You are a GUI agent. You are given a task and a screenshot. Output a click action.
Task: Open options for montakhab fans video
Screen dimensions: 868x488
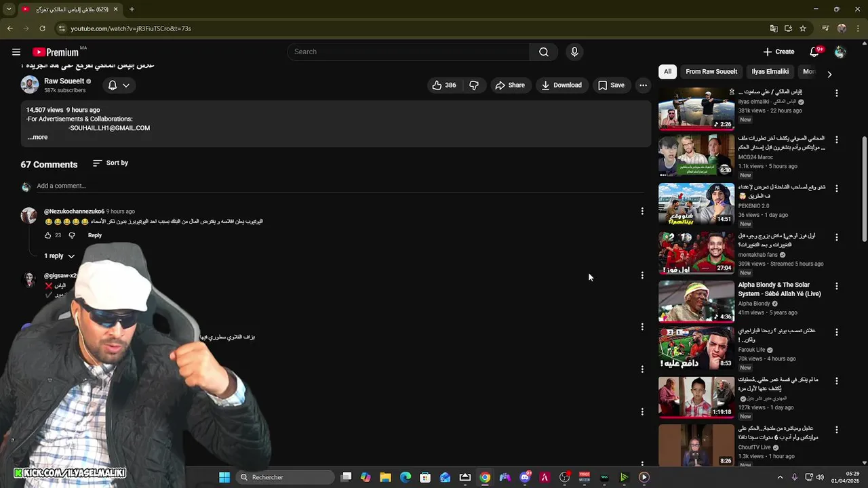[836, 237]
